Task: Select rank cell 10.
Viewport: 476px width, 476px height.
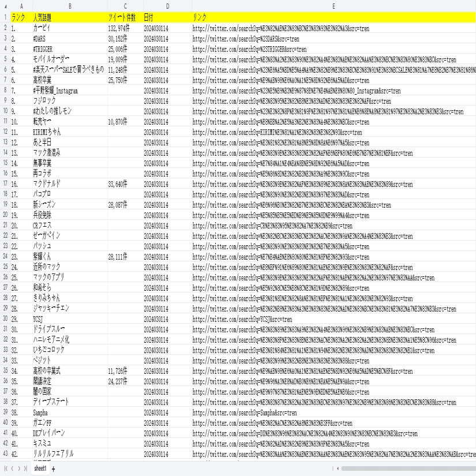Action: click(x=21, y=122)
